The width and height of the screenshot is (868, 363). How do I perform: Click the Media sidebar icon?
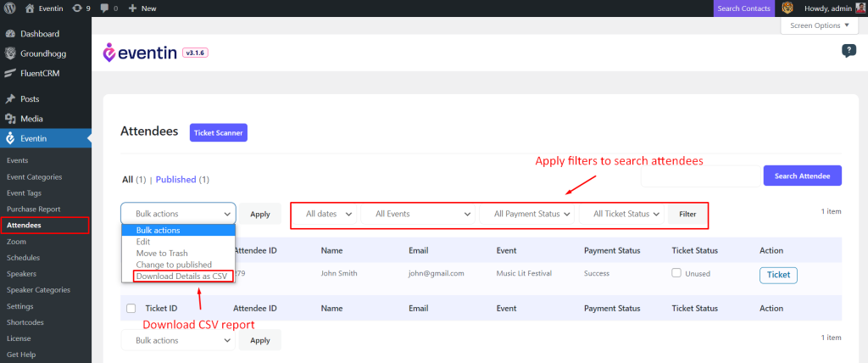coord(10,119)
